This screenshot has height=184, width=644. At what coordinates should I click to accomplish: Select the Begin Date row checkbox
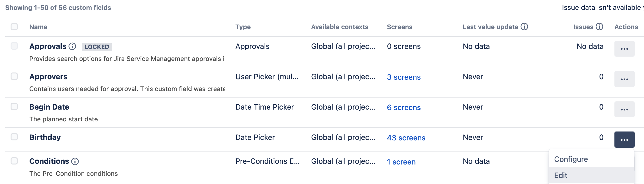point(14,106)
